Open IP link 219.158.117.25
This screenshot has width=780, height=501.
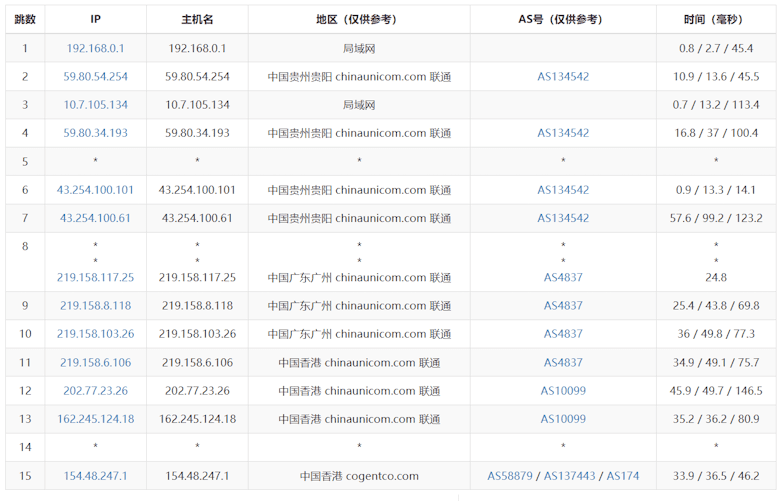[x=96, y=277]
